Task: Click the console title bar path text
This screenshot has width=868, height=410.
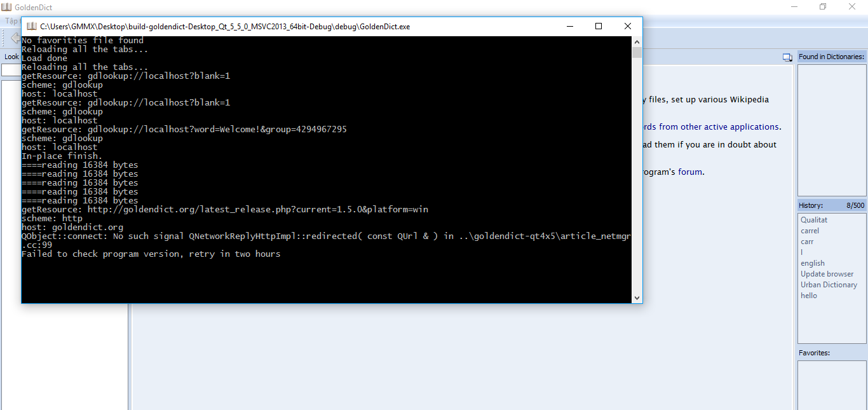Action: point(225,27)
